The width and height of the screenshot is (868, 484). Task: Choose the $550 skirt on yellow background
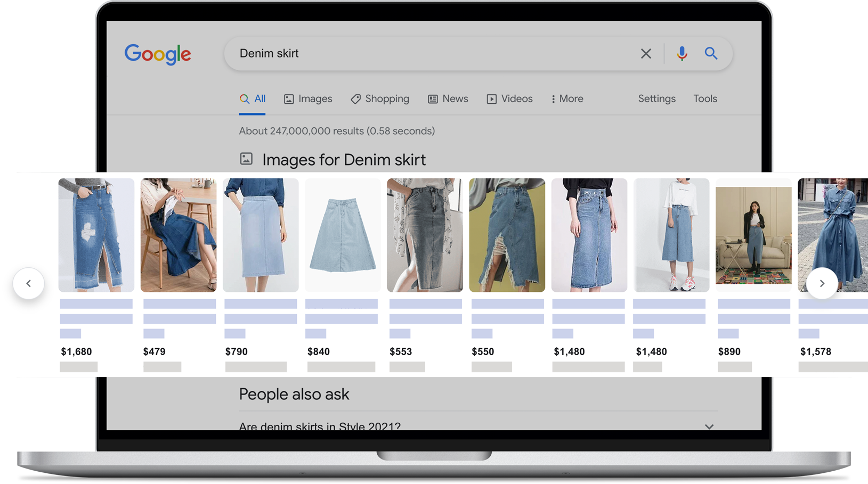click(x=507, y=235)
